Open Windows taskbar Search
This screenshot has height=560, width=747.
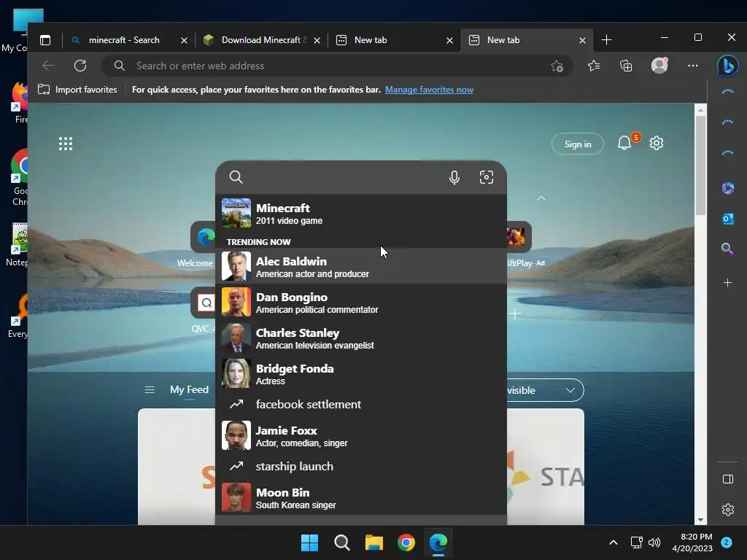341,542
